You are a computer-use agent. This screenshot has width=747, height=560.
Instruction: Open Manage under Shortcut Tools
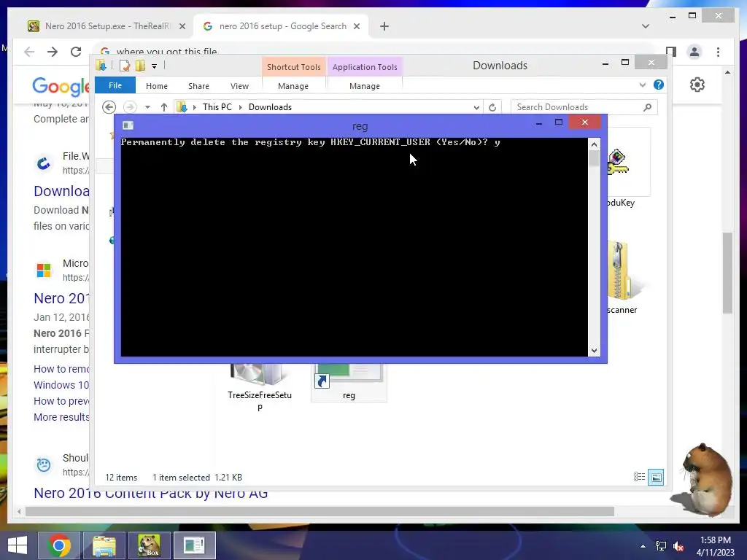pyautogui.click(x=293, y=86)
